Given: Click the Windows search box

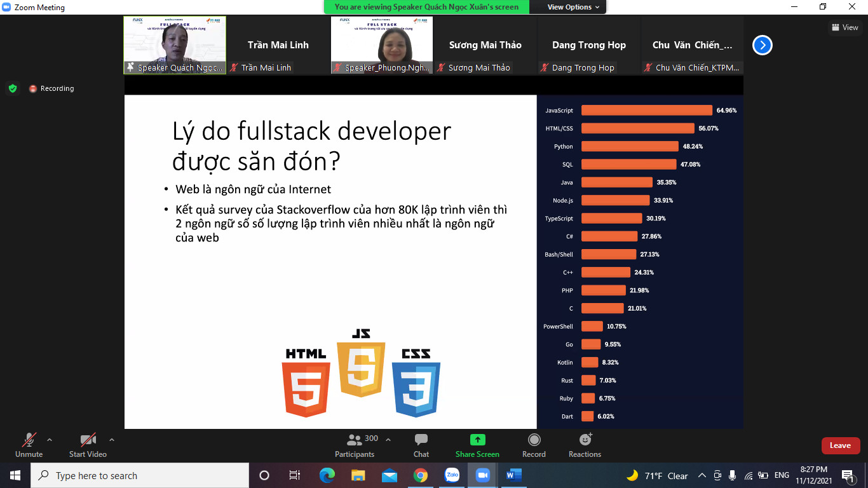Looking at the screenshot, I should pyautogui.click(x=140, y=475).
